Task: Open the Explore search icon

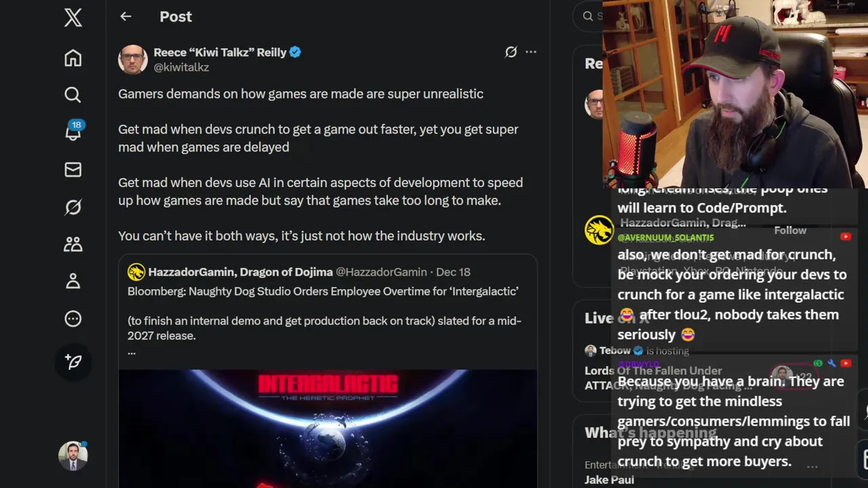Action: click(73, 95)
